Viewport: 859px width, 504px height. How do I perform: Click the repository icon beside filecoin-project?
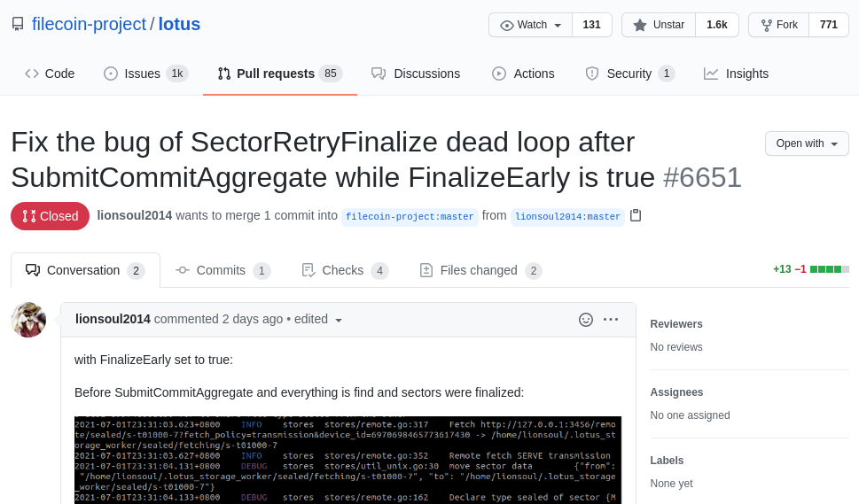tap(18, 24)
